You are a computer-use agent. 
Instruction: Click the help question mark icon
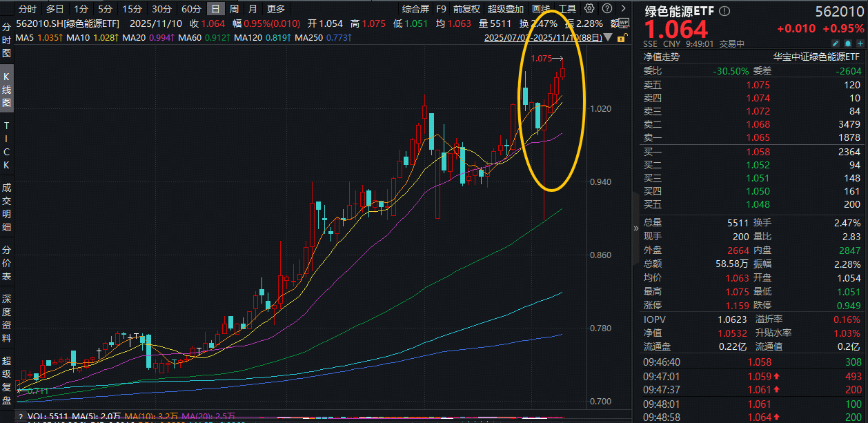pyautogui.click(x=607, y=9)
